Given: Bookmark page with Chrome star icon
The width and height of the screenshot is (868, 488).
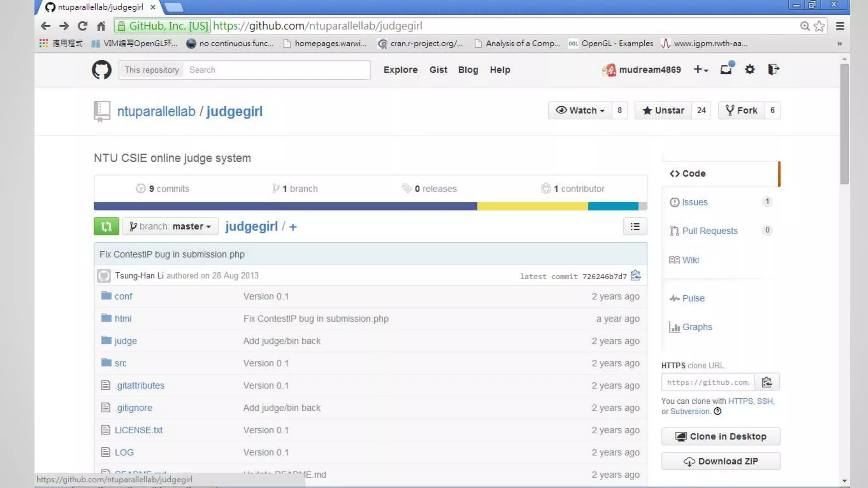Looking at the screenshot, I should point(819,26).
